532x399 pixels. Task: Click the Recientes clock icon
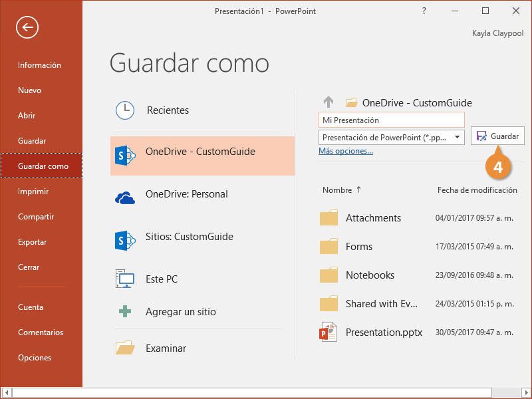coord(125,110)
